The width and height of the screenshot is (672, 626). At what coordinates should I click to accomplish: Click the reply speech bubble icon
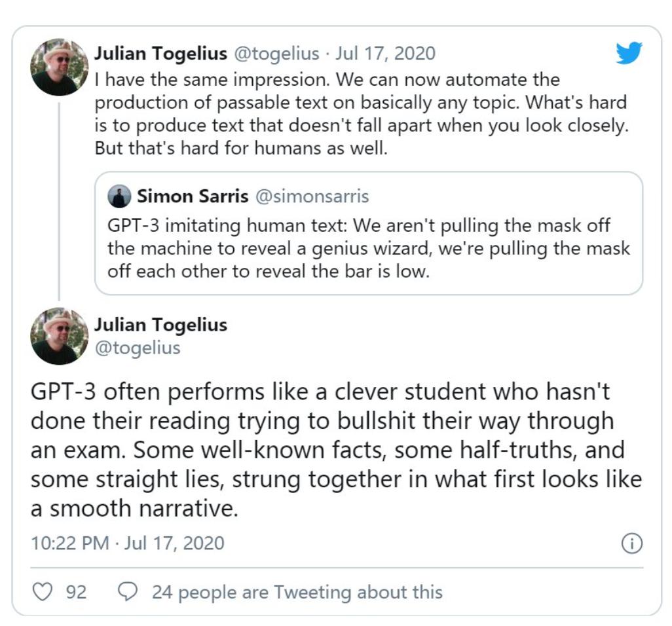coord(127,592)
